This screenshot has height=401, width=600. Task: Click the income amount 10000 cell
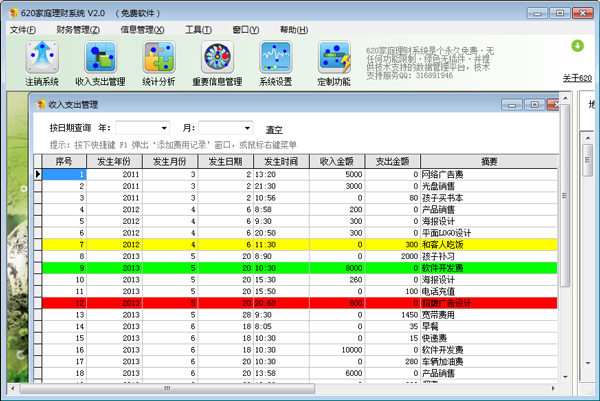pos(337,350)
